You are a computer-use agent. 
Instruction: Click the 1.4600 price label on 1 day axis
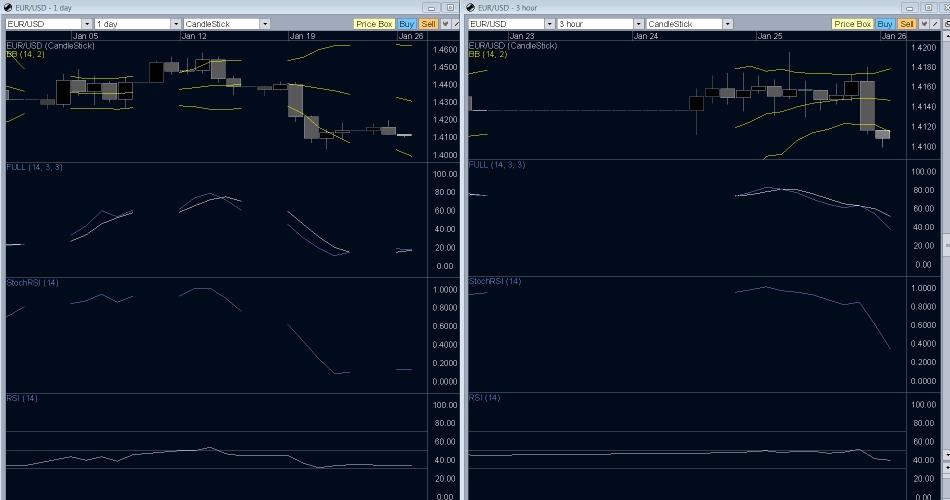[445, 50]
